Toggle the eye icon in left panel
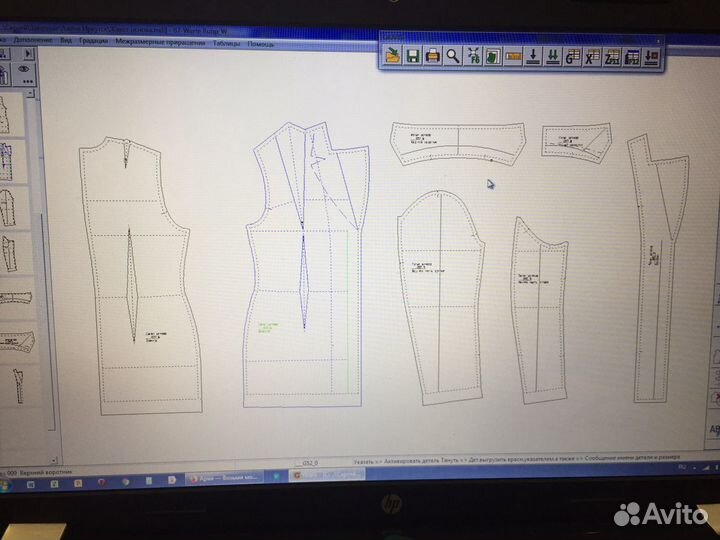The height and width of the screenshot is (540, 720). tap(24, 70)
